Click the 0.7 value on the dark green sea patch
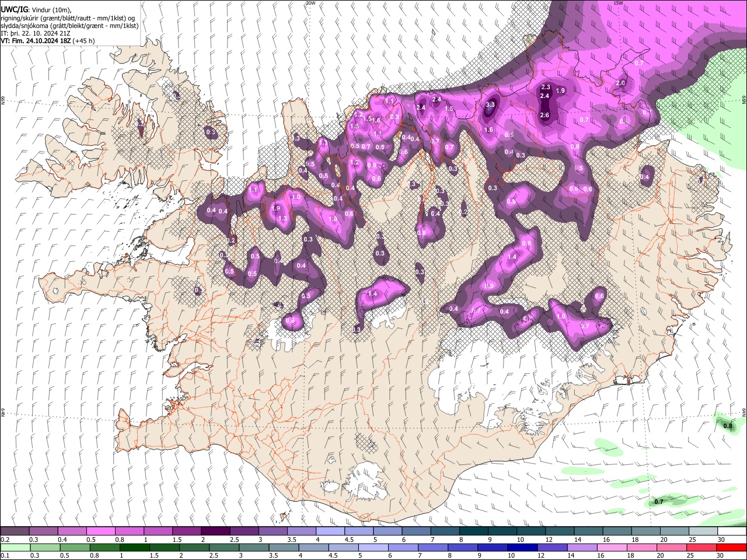 pyautogui.click(x=659, y=502)
